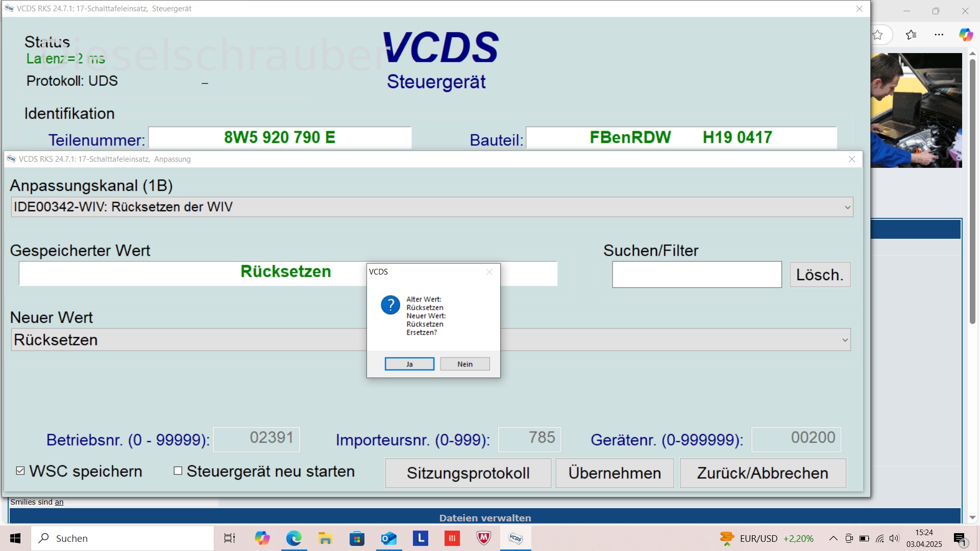Screen dimensions: 980x551
Task: Click the Gerätenr. field showing 00200
Action: coord(796,439)
